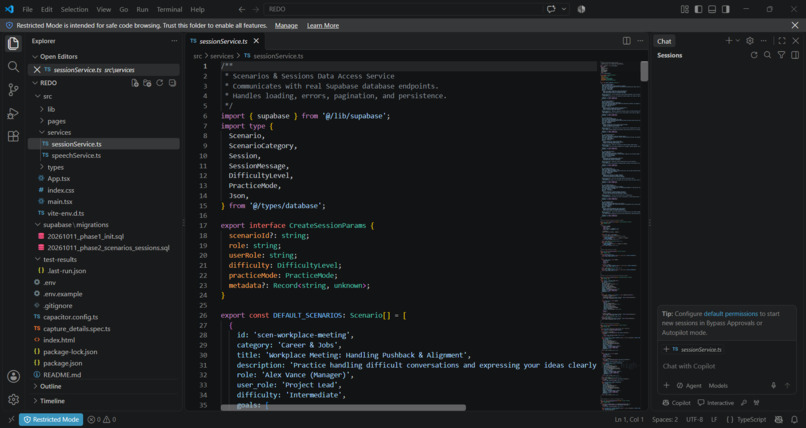Toggle Secondary Side Bar visibility
The width and height of the screenshot is (806, 428).
726,9
